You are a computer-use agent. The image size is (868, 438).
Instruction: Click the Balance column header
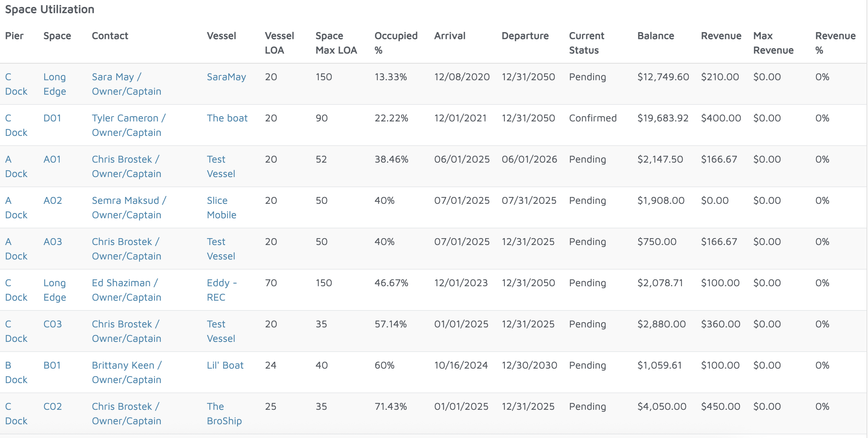coord(656,36)
